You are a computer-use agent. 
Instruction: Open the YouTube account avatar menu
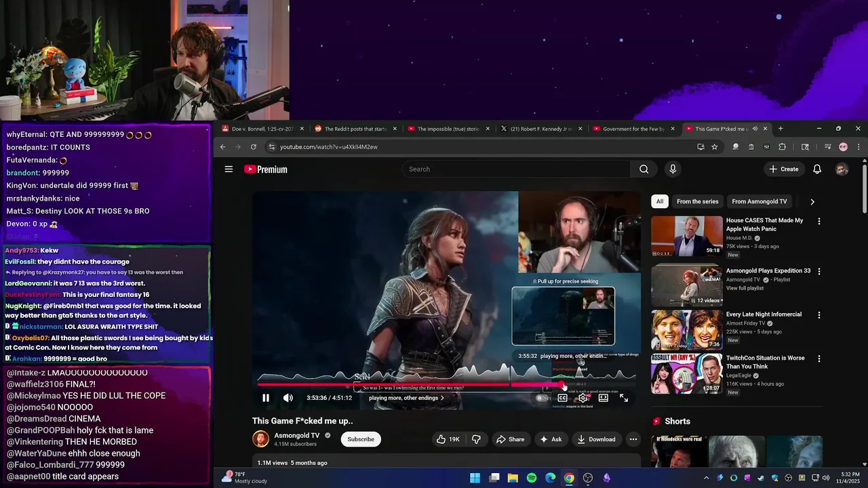click(x=842, y=169)
